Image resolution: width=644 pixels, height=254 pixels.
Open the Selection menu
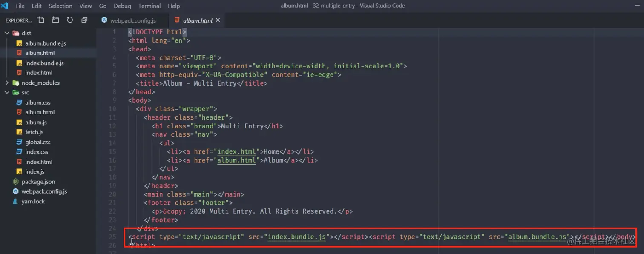[60, 6]
